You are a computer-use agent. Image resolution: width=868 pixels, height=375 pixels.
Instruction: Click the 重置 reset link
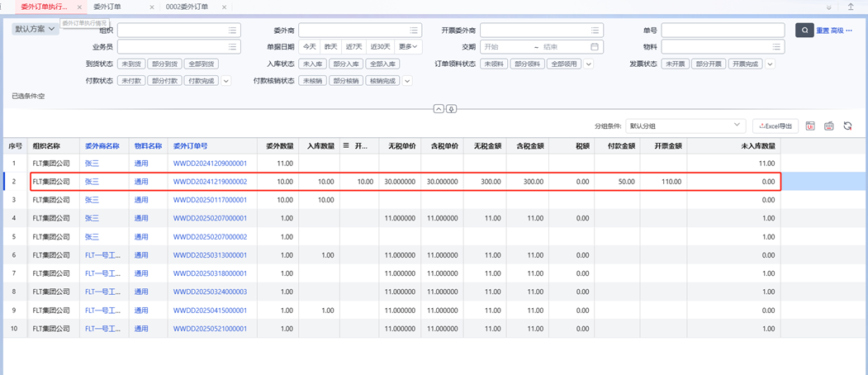pos(823,31)
